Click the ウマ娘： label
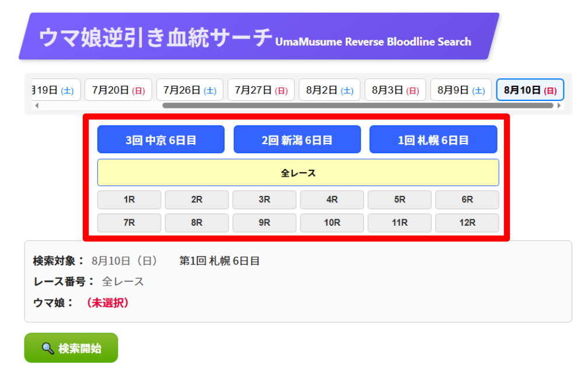 [54, 303]
